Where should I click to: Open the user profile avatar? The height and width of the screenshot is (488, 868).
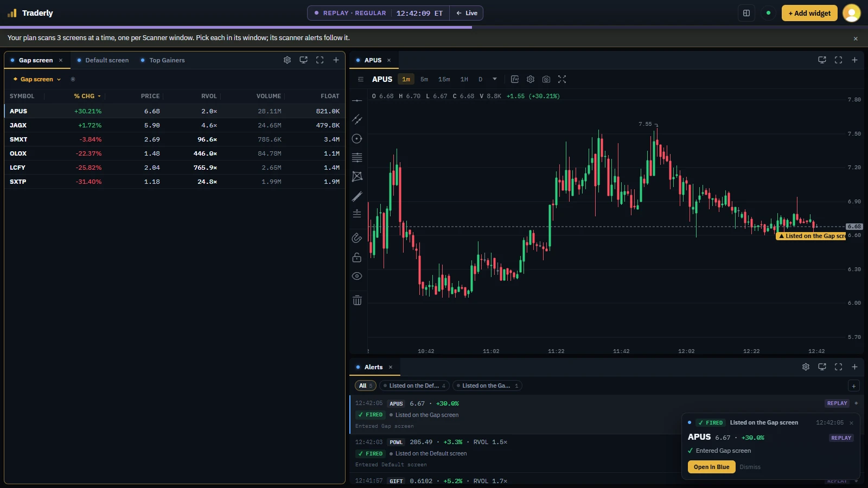tap(852, 13)
